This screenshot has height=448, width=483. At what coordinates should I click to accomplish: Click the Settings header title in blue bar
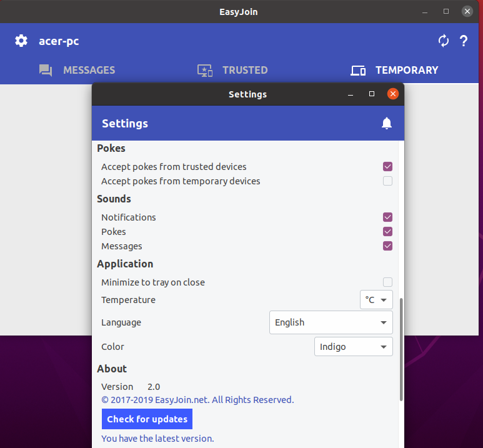pos(125,124)
